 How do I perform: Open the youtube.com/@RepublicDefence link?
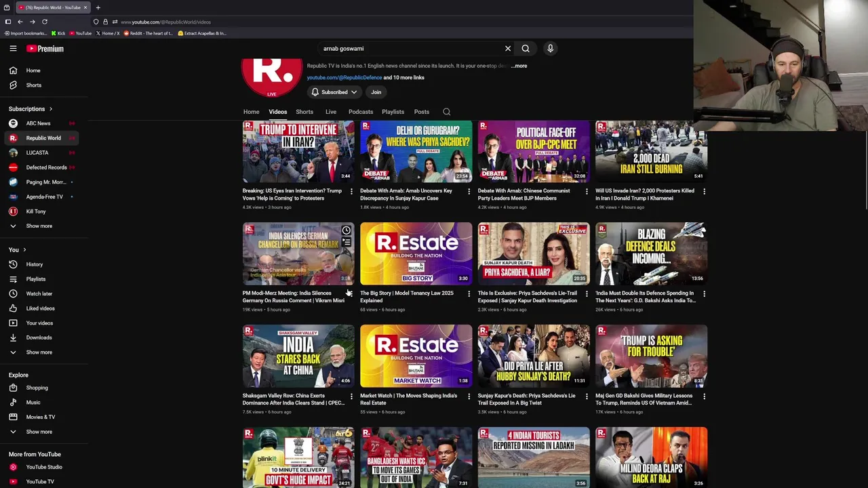coord(344,77)
